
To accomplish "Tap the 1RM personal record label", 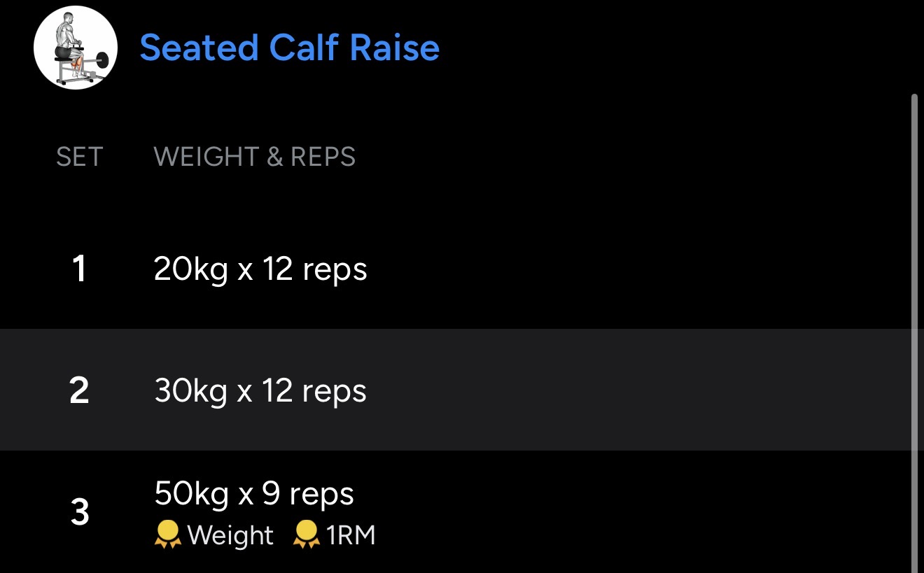I will (x=351, y=535).
